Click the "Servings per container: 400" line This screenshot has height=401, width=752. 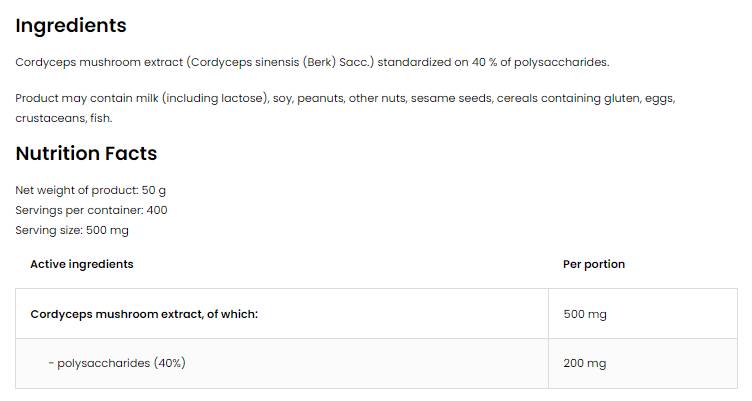[x=91, y=210]
